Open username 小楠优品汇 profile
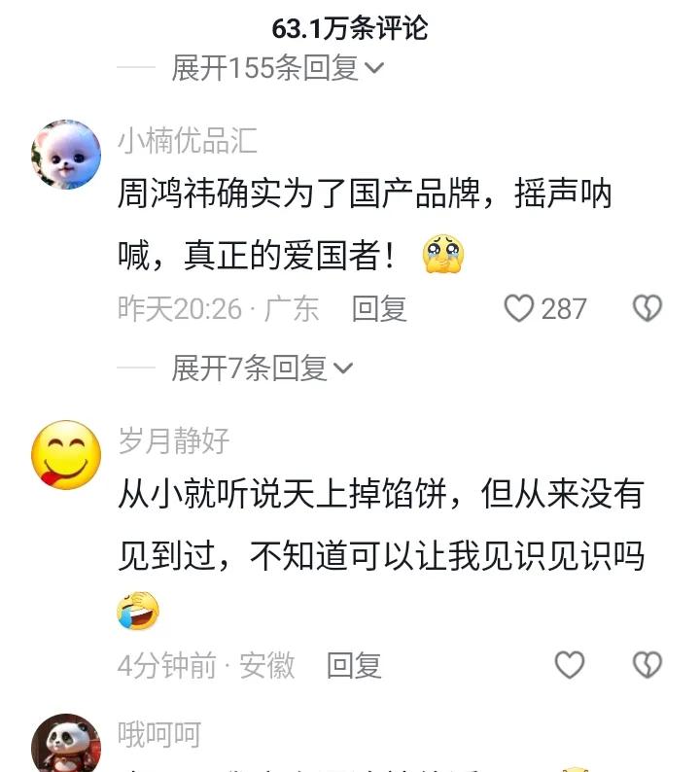Screen dimensions: 700x772 coord(188,140)
